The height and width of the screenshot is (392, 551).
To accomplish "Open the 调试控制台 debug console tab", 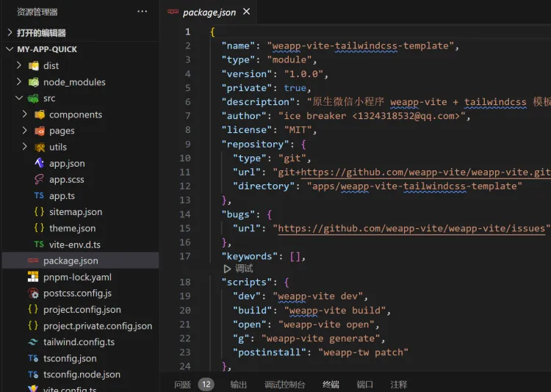I will point(284,384).
